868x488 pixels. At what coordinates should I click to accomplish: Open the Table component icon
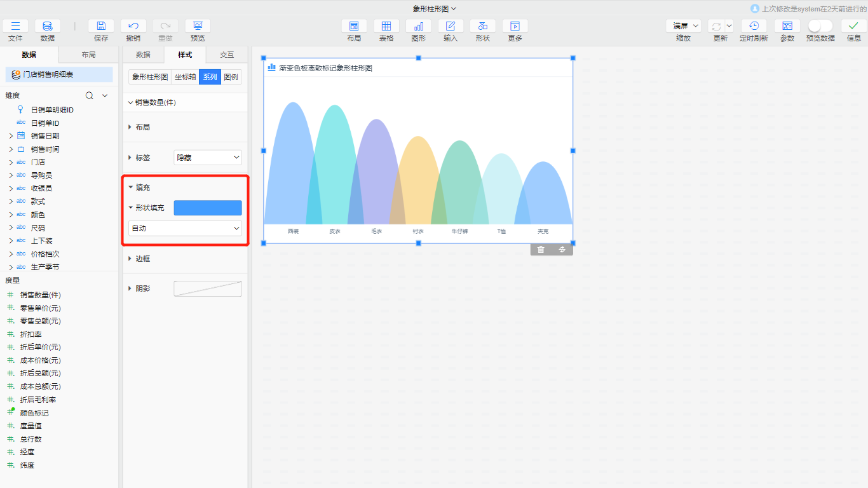386,26
